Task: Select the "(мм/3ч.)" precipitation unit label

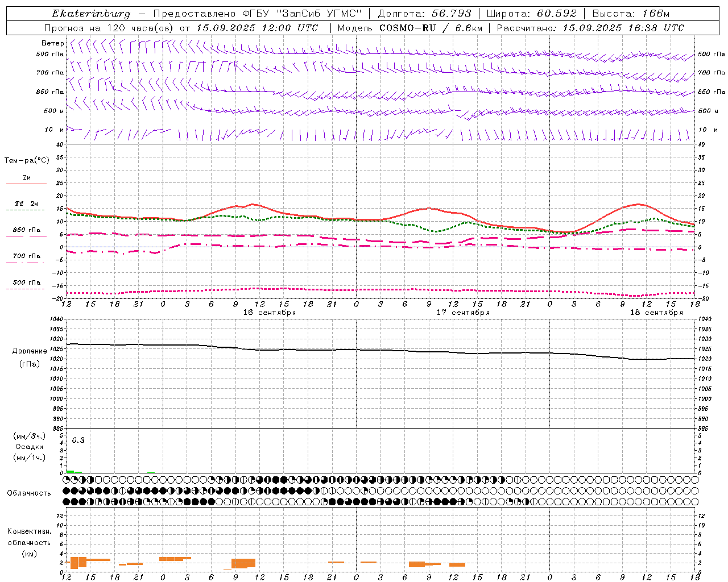Action: pyautogui.click(x=30, y=436)
